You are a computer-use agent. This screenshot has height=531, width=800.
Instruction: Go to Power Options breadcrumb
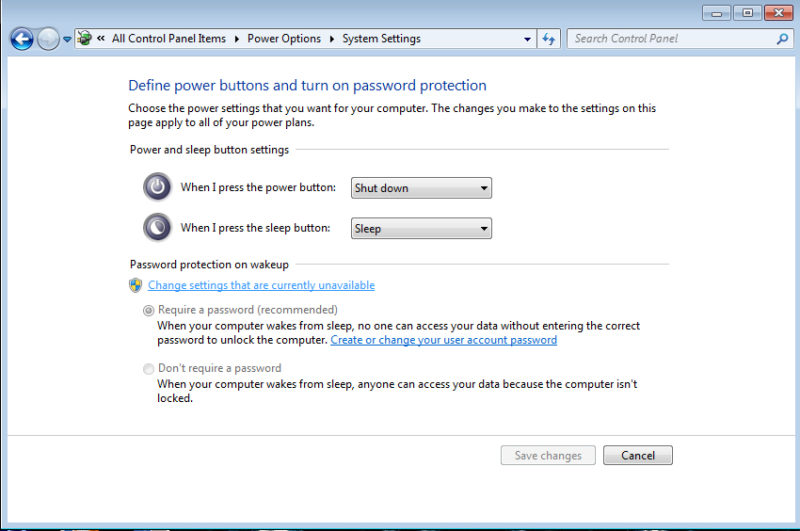point(284,39)
